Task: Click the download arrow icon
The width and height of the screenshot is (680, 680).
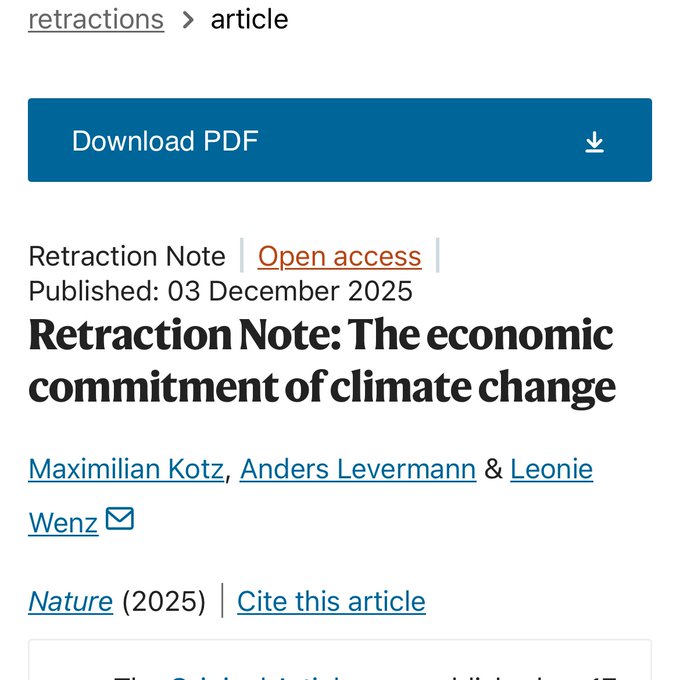Action: click(x=595, y=142)
